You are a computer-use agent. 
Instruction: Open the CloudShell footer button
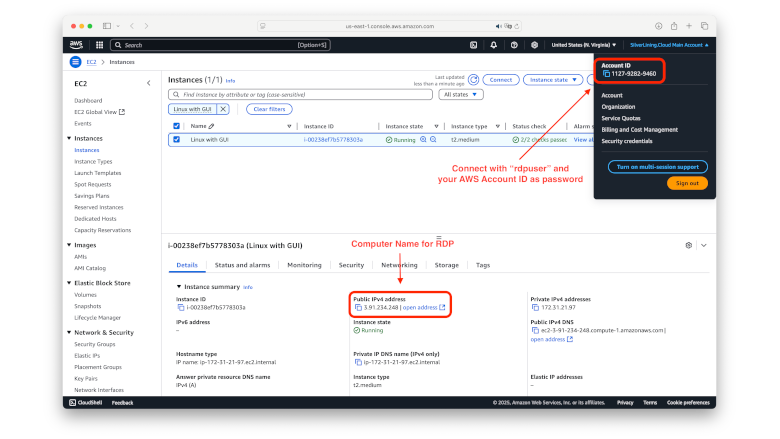pyautogui.click(x=86, y=403)
